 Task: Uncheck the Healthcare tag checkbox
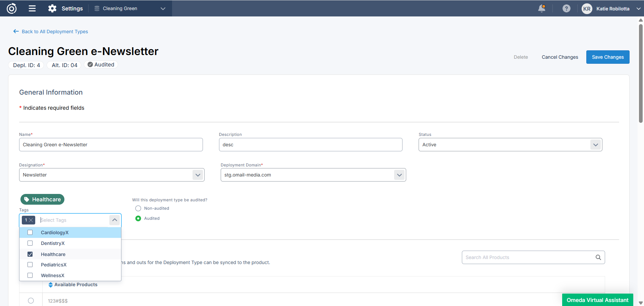[x=30, y=254]
